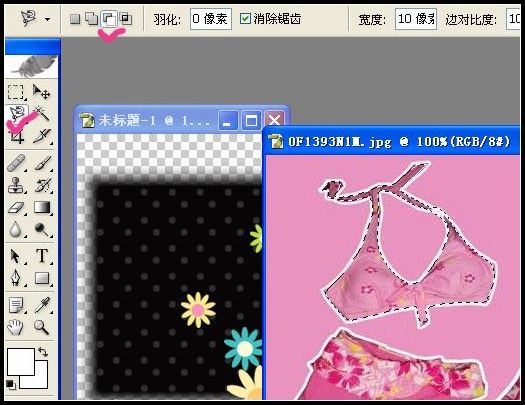Viewport: 525px width, 405px height.
Task: Select the Crop tool
Action: 16,136
